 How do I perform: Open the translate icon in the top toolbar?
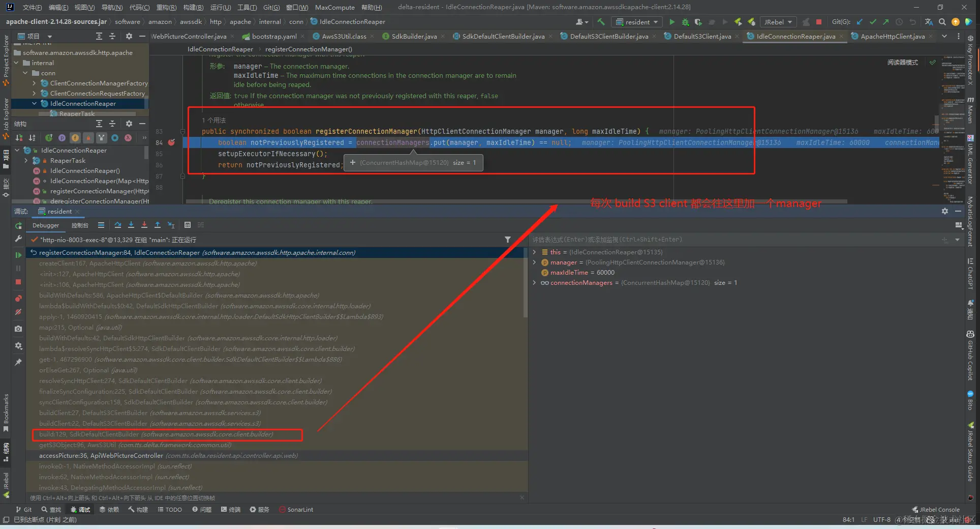pos(929,22)
